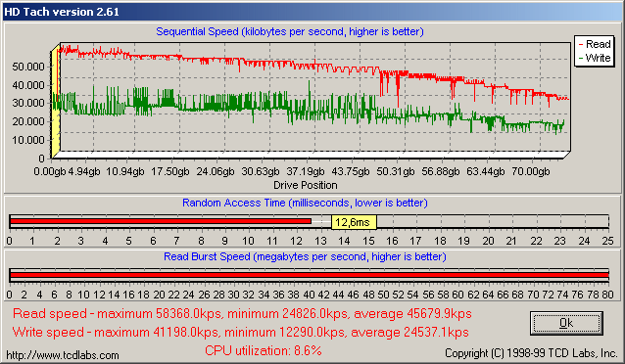This screenshot has height=364, width=625.
Task: Click the 50.31gb drive position label
Action: 396,171
